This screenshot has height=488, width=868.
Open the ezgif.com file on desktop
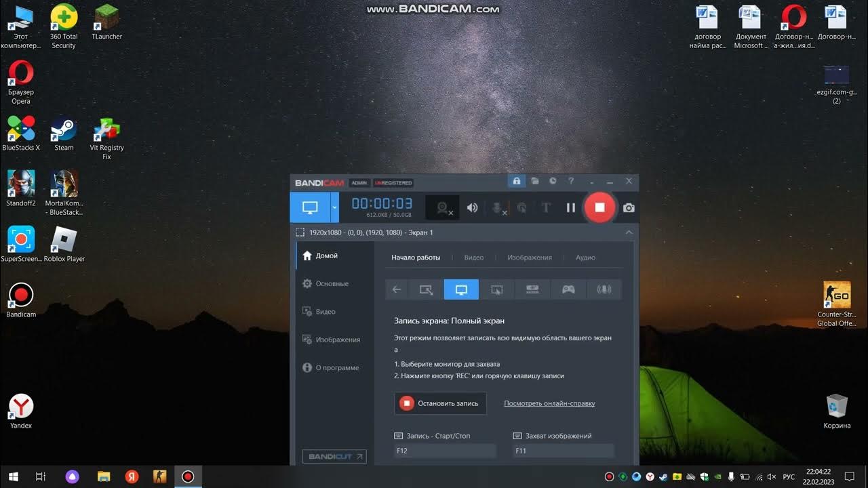pos(837,85)
